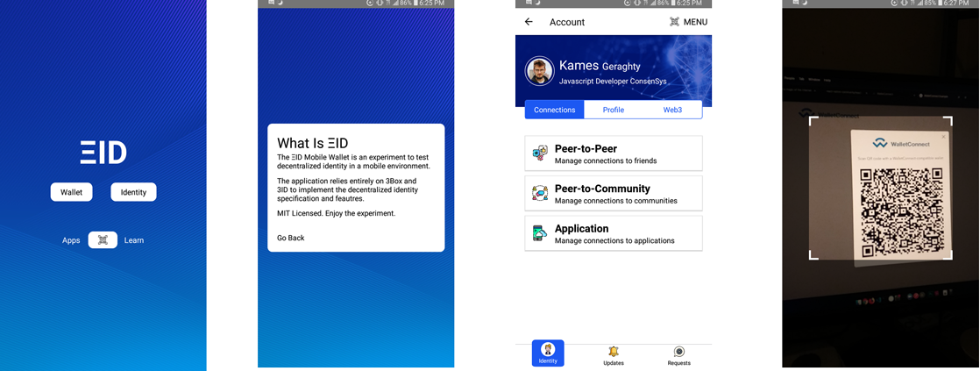
Task: Tap 'MIT Licensed. Enjoy the experiment.' text
Action: pos(337,213)
